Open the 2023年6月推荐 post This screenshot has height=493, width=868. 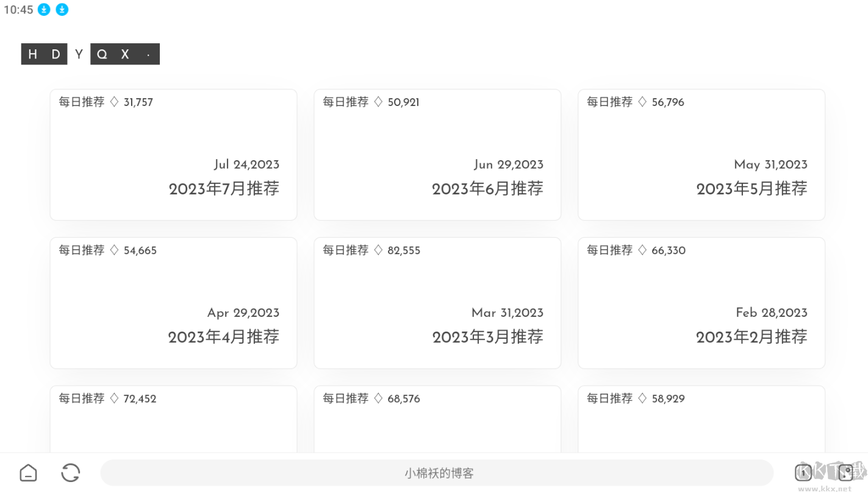click(x=488, y=189)
